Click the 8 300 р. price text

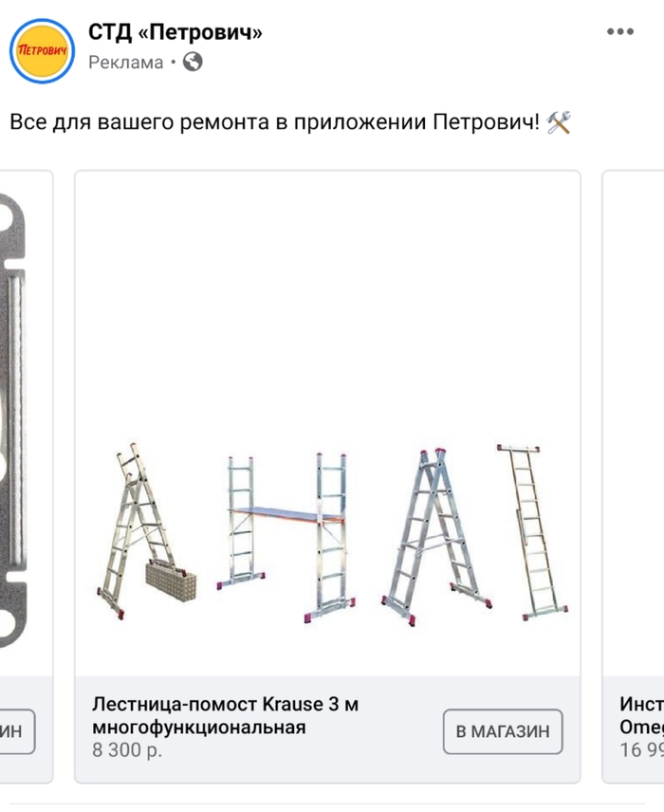[127, 749]
